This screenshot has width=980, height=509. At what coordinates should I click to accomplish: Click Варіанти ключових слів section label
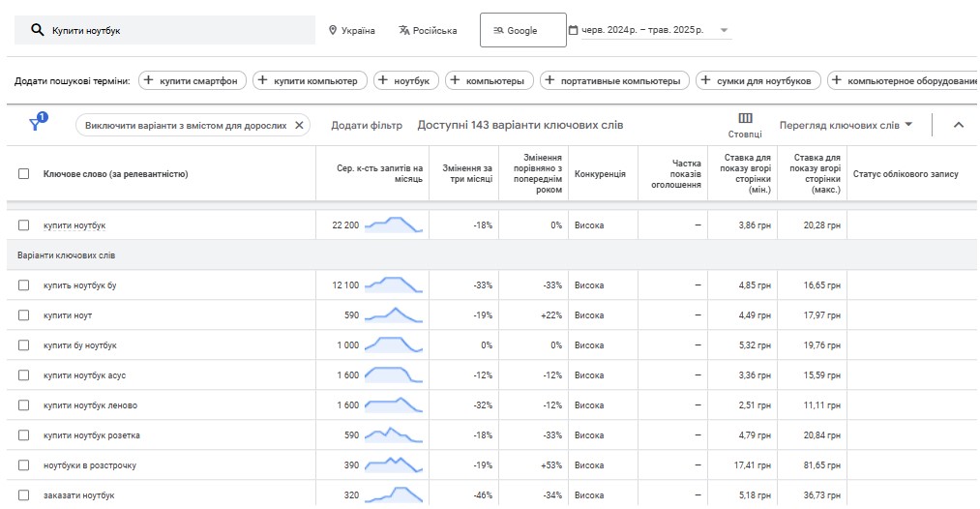(66, 255)
